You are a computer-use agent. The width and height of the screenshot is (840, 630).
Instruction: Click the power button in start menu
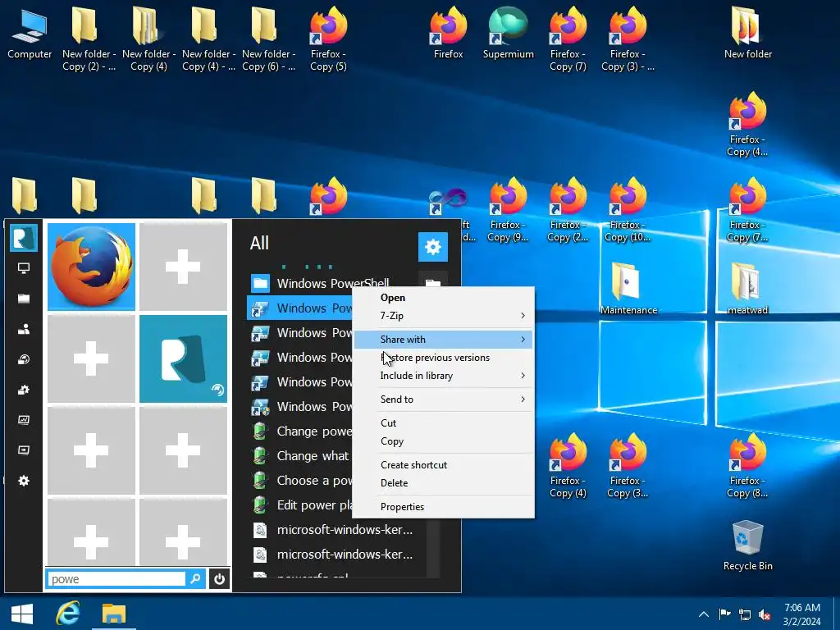tap(220, 579)
